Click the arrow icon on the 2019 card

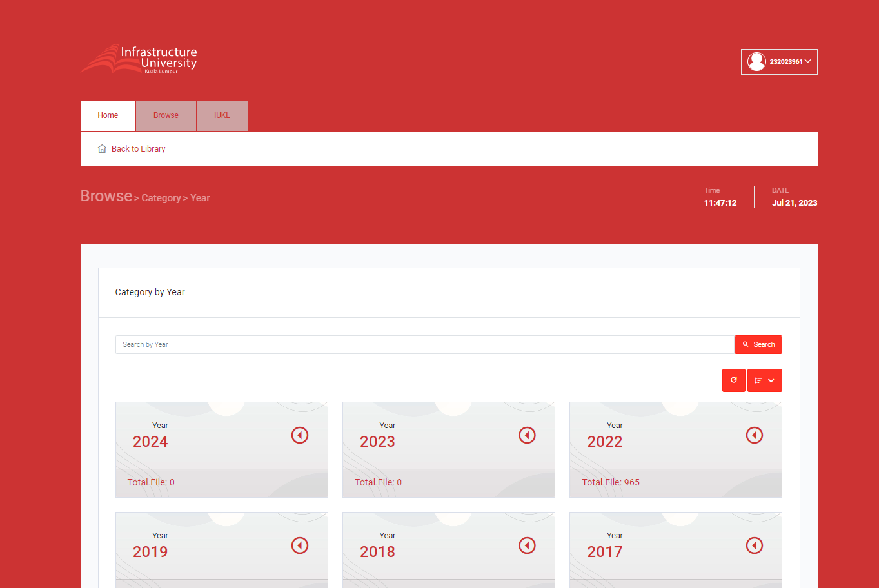(x=300, y=545)
